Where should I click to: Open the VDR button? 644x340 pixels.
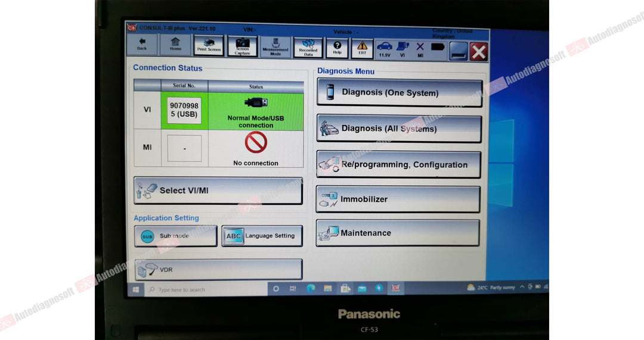tap(218, 270)
